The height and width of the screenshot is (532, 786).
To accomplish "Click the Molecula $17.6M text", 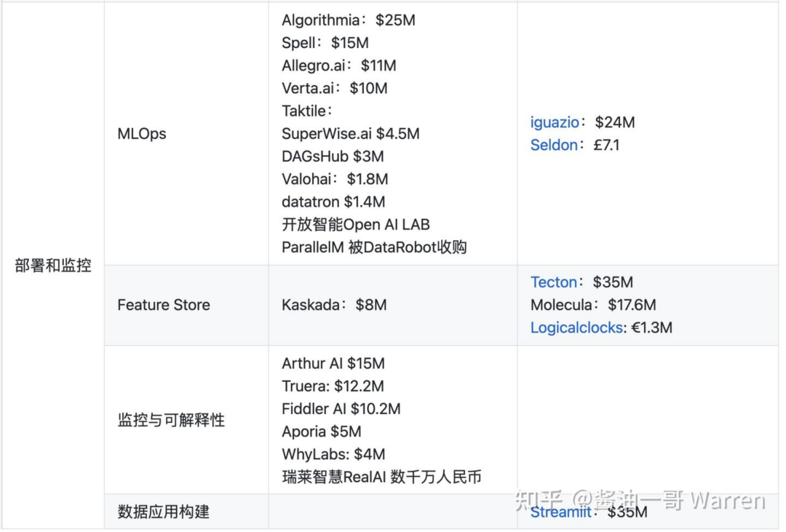I will (593, 305).
